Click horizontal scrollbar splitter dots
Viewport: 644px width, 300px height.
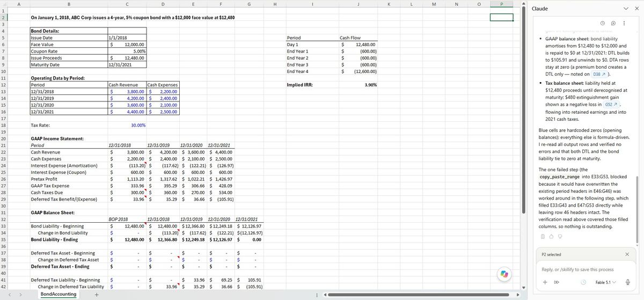[317, 295]
